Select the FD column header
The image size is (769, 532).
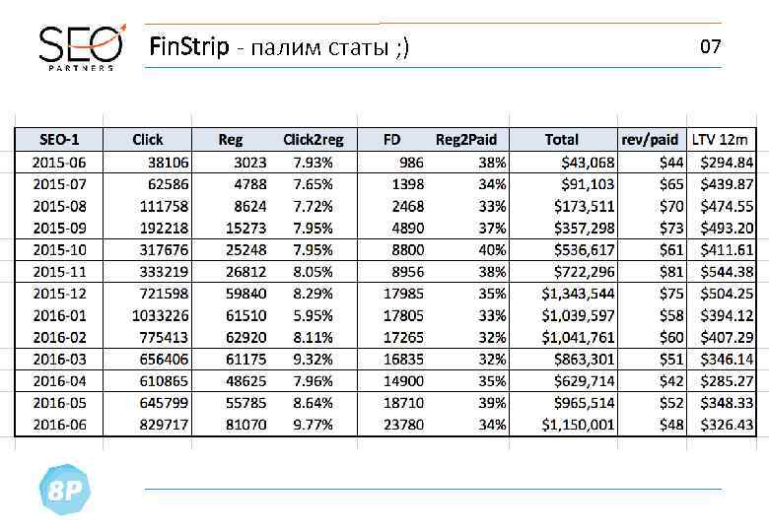[391, 140]
